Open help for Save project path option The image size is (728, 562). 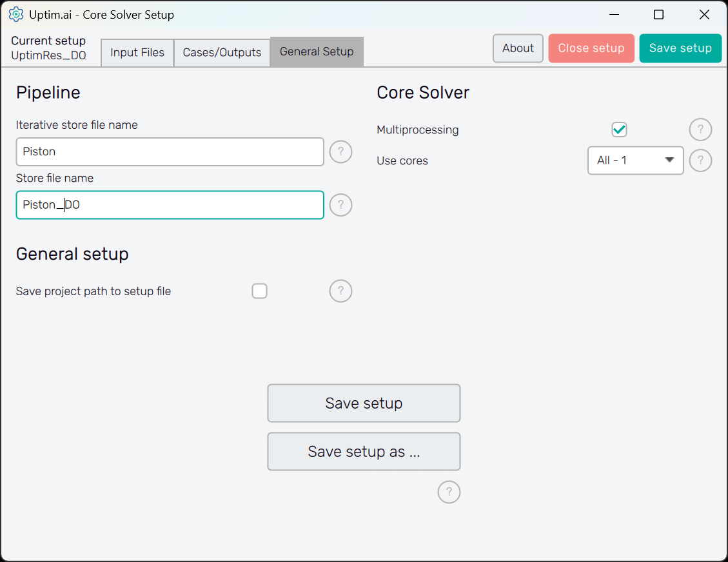[340, 291]
